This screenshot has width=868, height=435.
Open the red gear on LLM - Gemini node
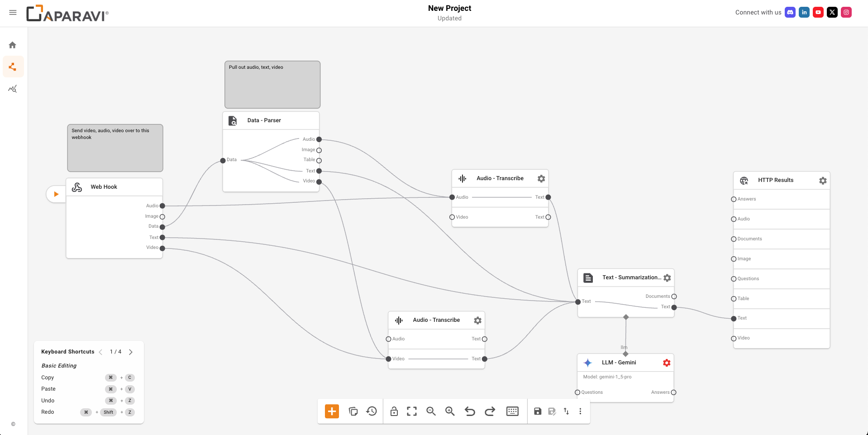click(667, 363)
